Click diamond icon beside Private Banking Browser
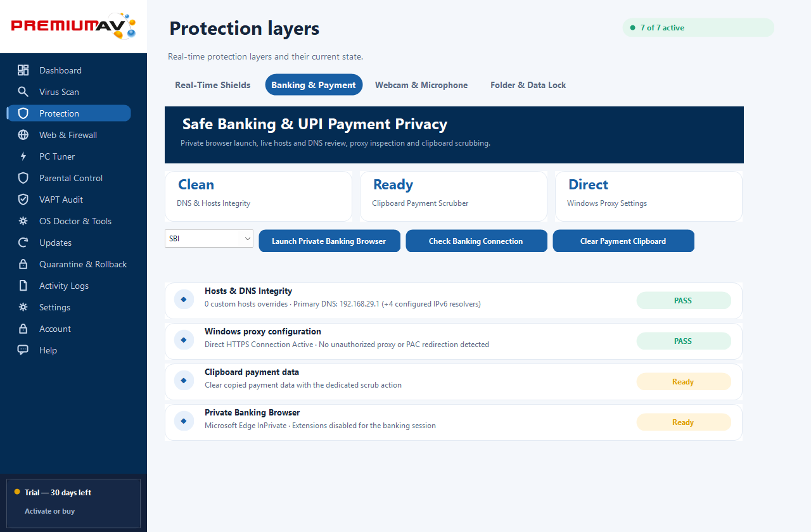 [184, 421]
